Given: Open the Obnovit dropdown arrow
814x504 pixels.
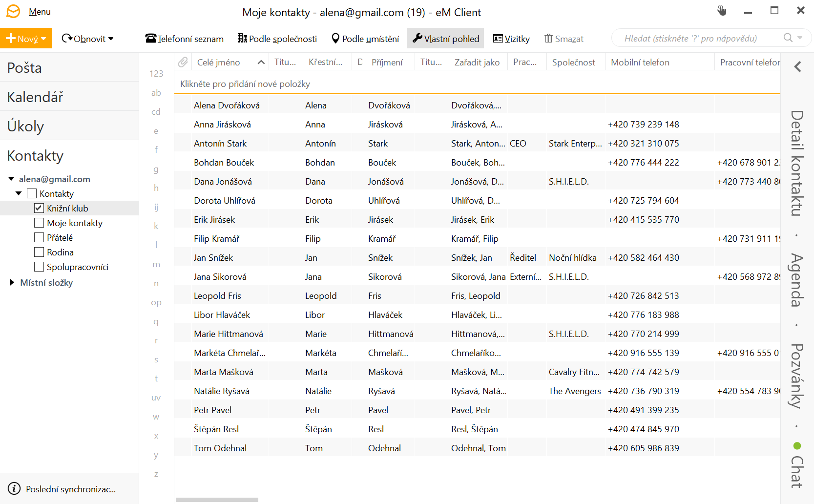Looking at the screenshot, I should tap(111, 39).
